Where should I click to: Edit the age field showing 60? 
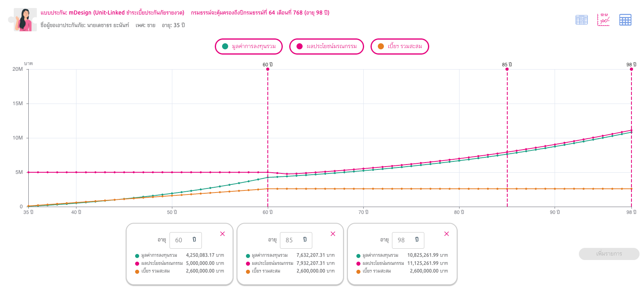coord(185,240)
